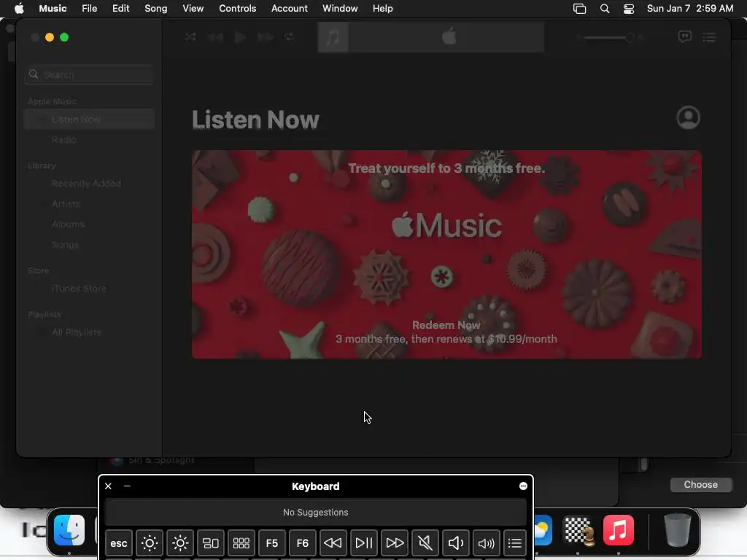Click the brightness up key

point(180,542)
